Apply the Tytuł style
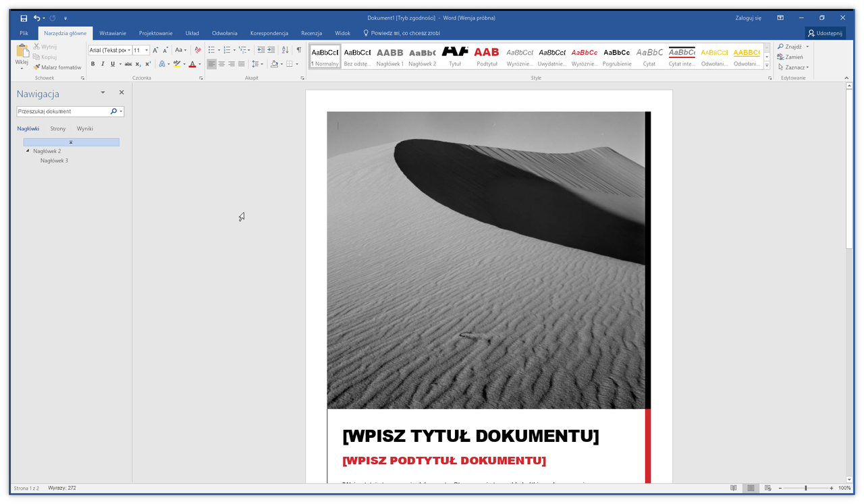Image resolution: width=864 pixels, height=504 pixels. point(454,56)
